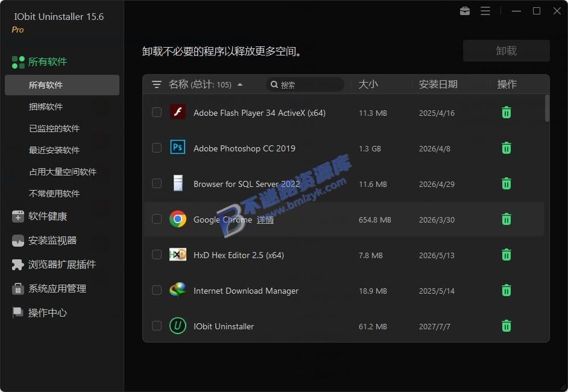Delete Adobe Flash Player via its trash icon

[x=506, y=113]
